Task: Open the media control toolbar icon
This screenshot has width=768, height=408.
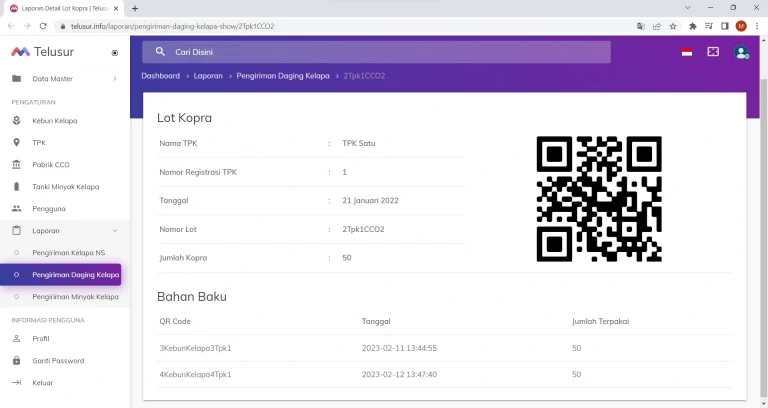Action: click(x=709, y=26)
